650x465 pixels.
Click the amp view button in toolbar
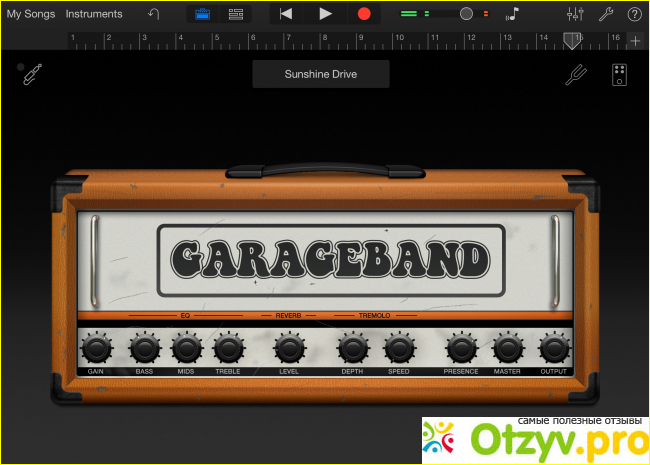click(202, 14)
